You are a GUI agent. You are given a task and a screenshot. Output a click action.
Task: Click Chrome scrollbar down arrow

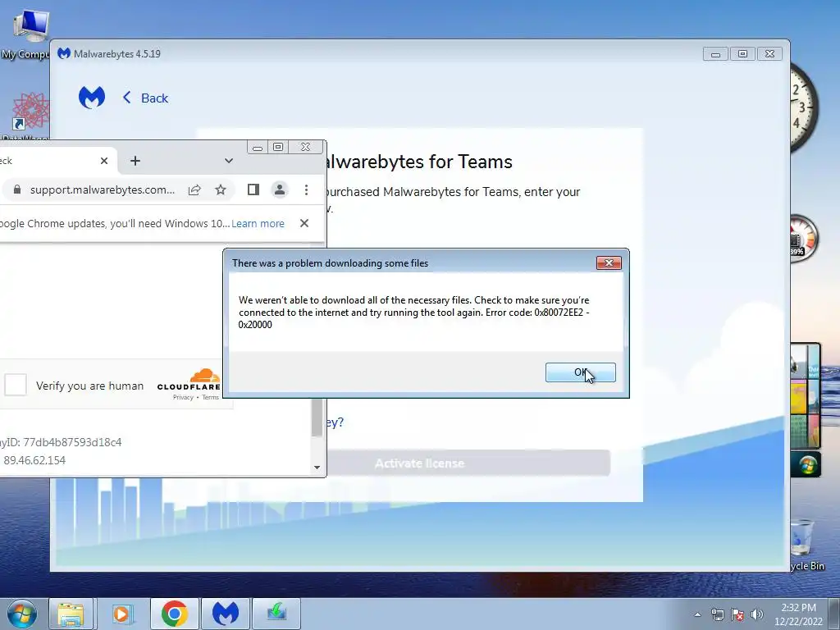317,467
